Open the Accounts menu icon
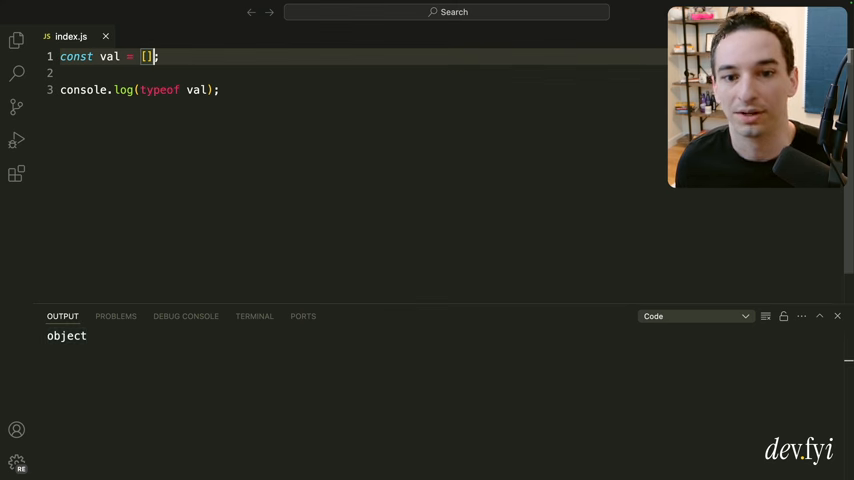 tap(16, 430)
